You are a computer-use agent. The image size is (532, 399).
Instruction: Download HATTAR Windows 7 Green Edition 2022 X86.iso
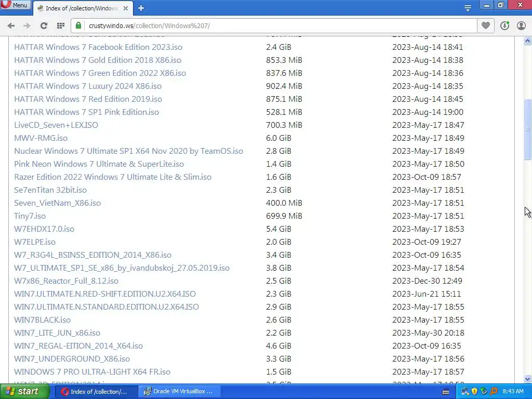tap(100, 73)
